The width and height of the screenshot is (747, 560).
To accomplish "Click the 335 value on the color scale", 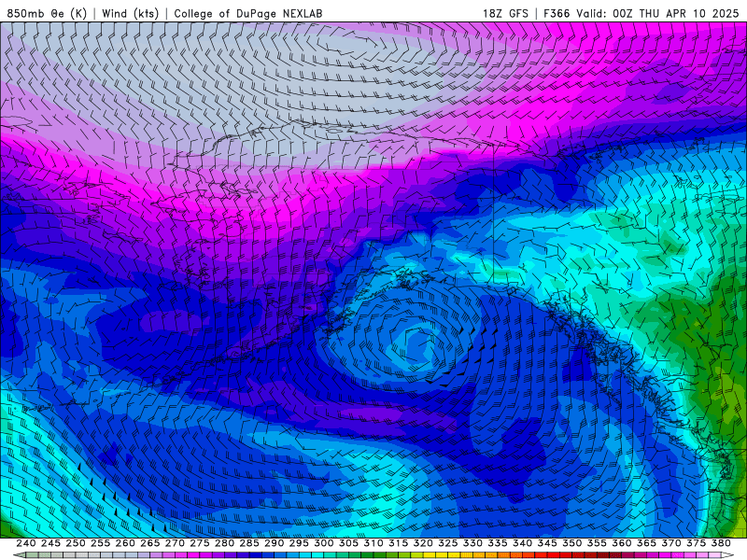I will (x=498, y=543).
